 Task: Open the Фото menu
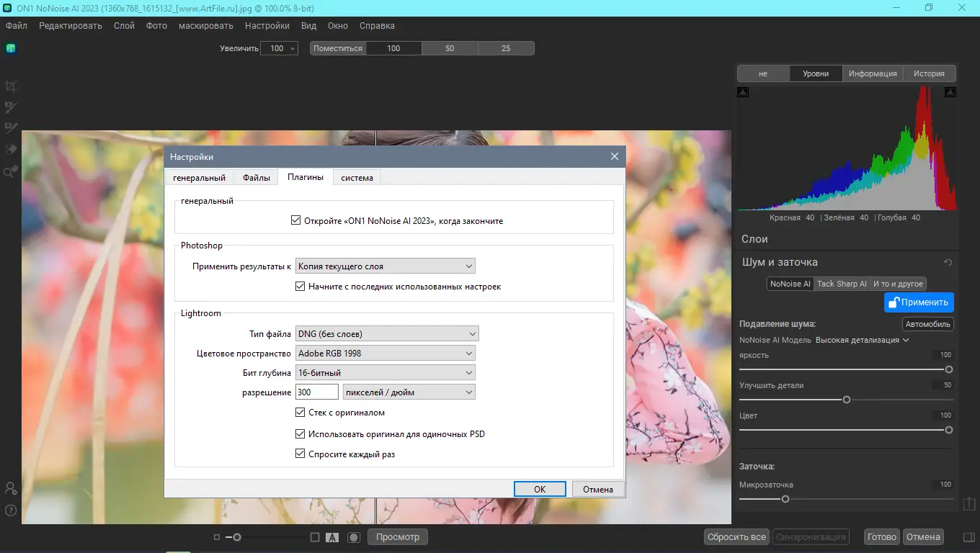tap(156, 25)
